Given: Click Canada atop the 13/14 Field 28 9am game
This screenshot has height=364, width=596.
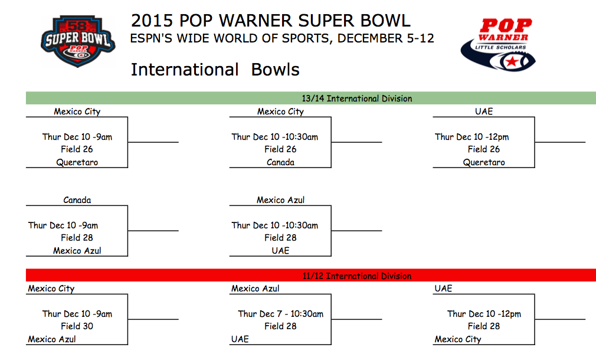Looking at the screenshot, I should coord(77,200).
